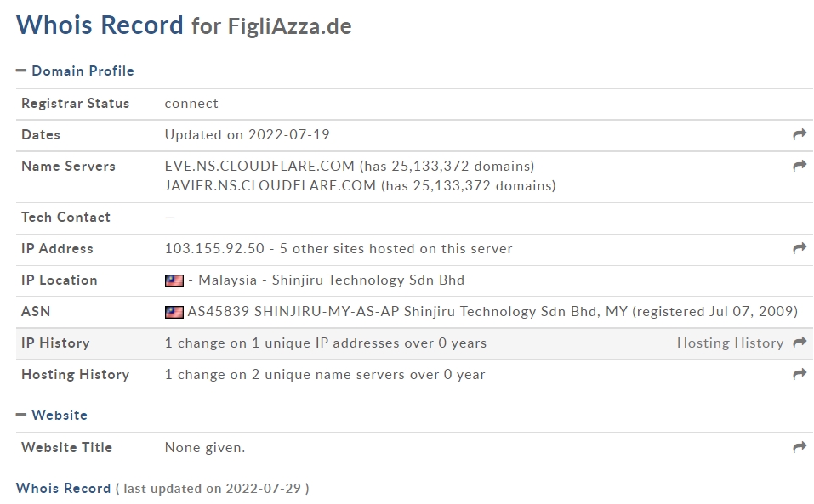Click EVE.NS.CLOUDFLARE.COM name server entry
This screenshot has height=504, width=814.
tap(259, 166)
